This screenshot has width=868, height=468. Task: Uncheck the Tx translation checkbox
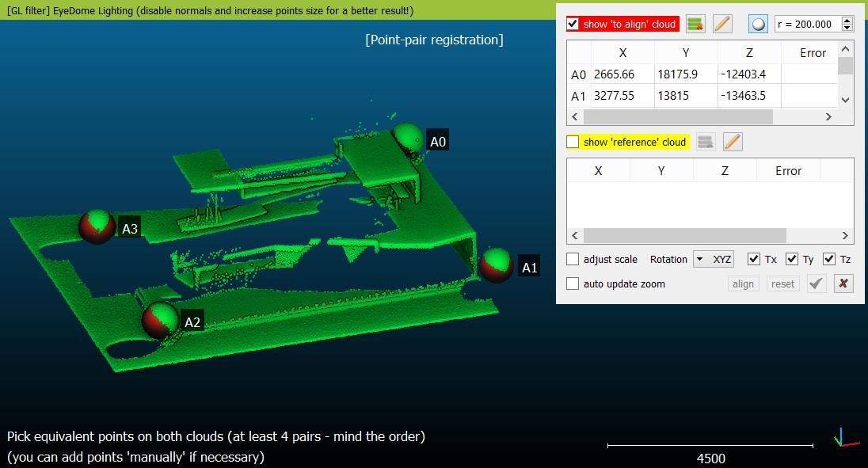[x=753, y=259]
